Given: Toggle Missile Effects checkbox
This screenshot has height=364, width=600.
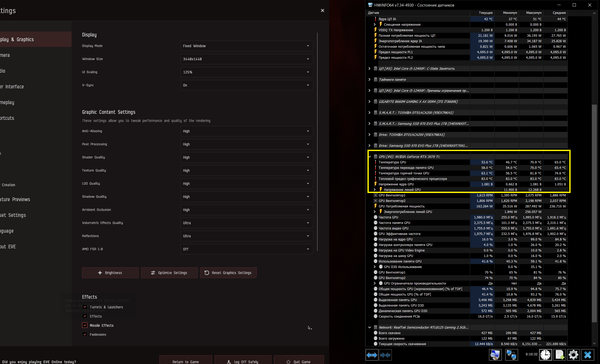Looking at the screenshot, I should click(x=85, y=325).
